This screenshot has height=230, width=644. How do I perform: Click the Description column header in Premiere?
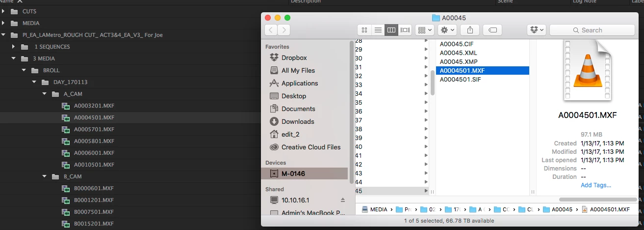pyautogui.click(x=306, y=1)
